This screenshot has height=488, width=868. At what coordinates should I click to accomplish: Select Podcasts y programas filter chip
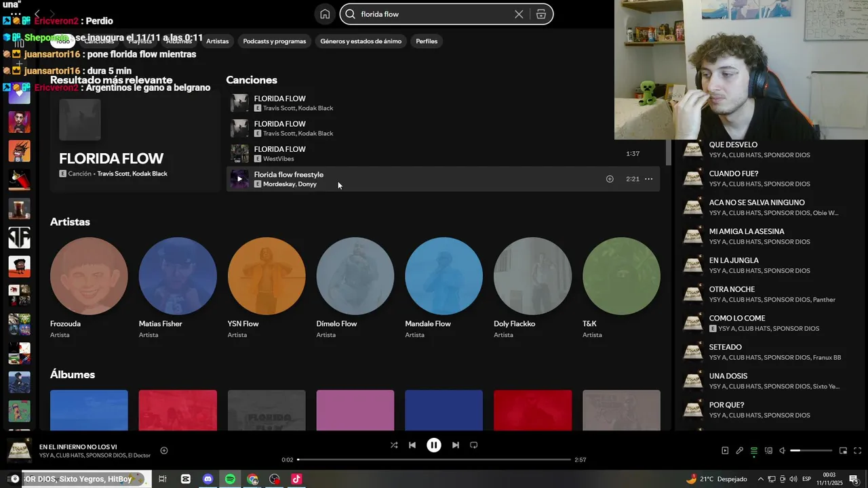(x=275, y=41)
